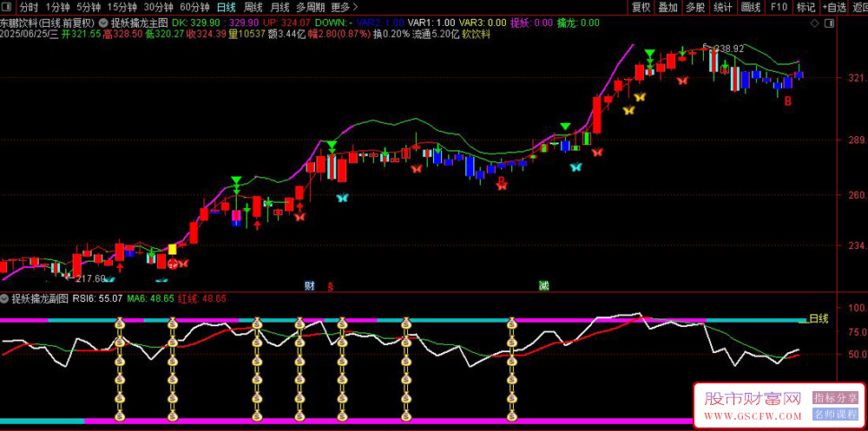
Task: Click the 217.60 low price label
Action: (x=89, y=278)
